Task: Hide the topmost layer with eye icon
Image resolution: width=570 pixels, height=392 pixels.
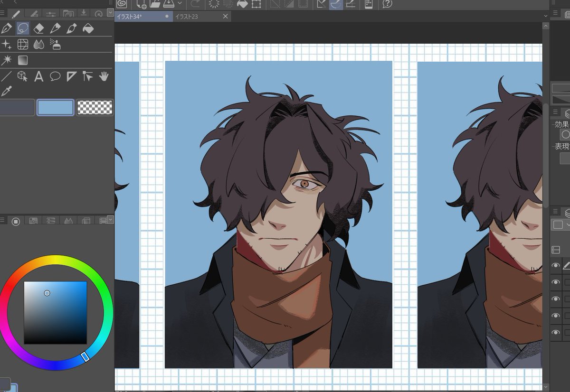Action: (556, 266)
